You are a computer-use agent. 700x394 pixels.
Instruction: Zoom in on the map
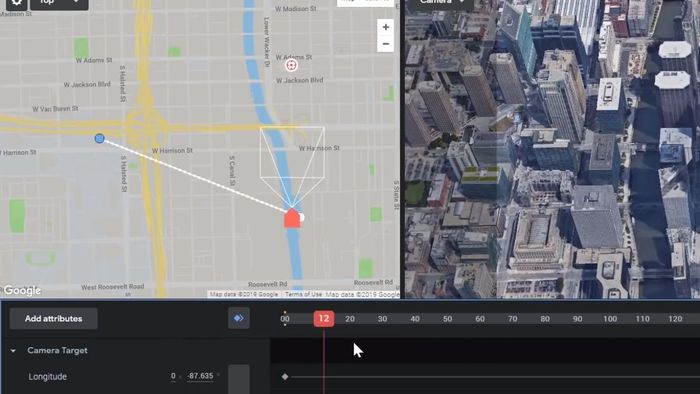pyautogui.click(x=385, y=27)
